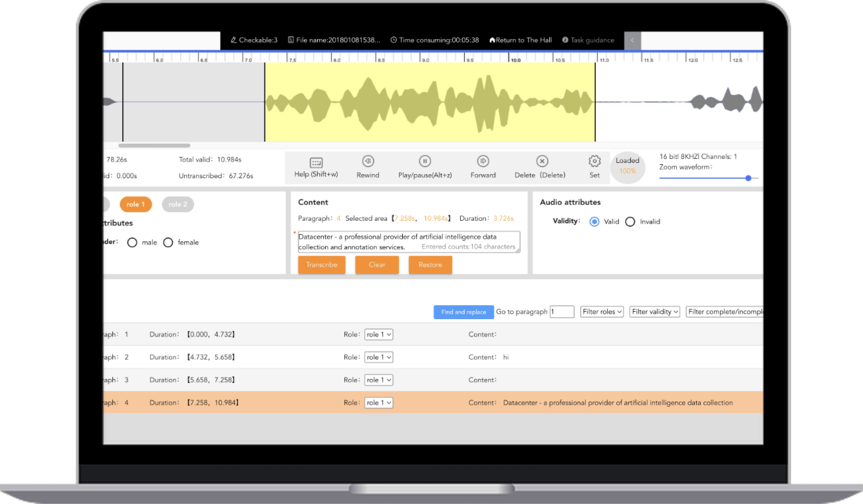
Task: Click the Go to paragraph input field
Action: [562, 311]
